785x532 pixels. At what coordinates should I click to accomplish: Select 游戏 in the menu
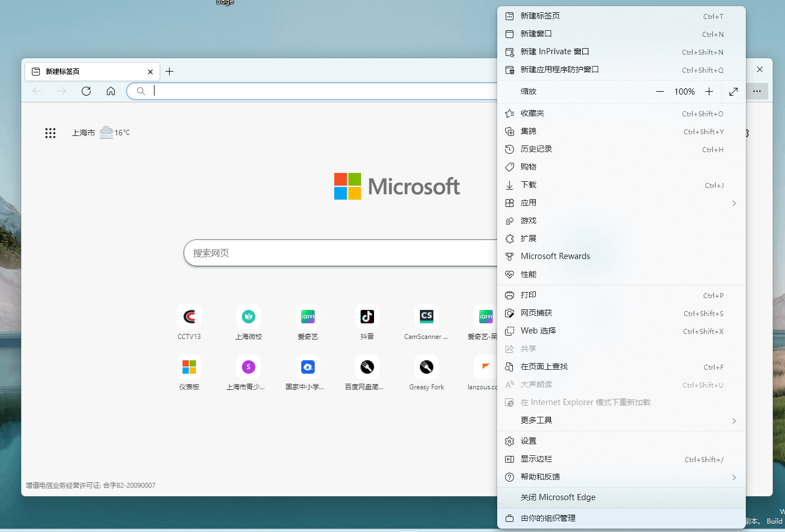pos(622,221)
